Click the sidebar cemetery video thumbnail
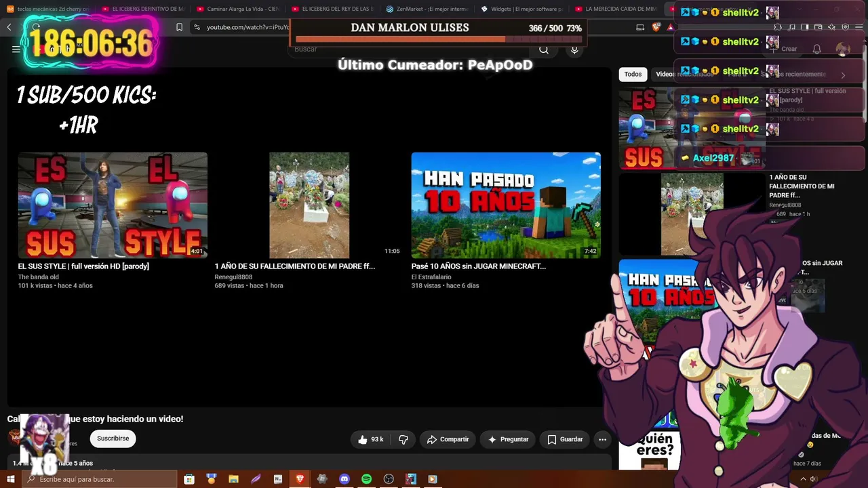 (x=692, y=213)
